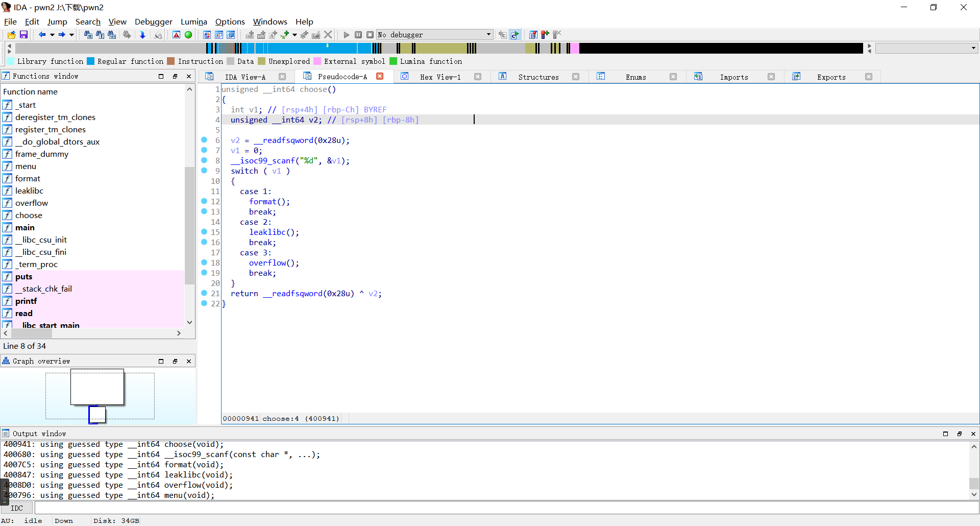The height and width of the screenshot is (526, 980).
Task: Select the overflow function in list
Action: click(32, 203)
